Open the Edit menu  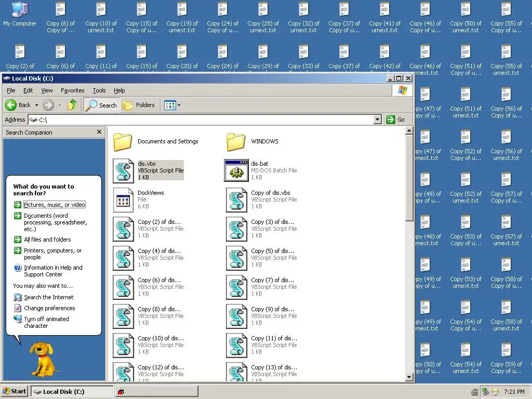pyautogui.click(x=28, y=90)
